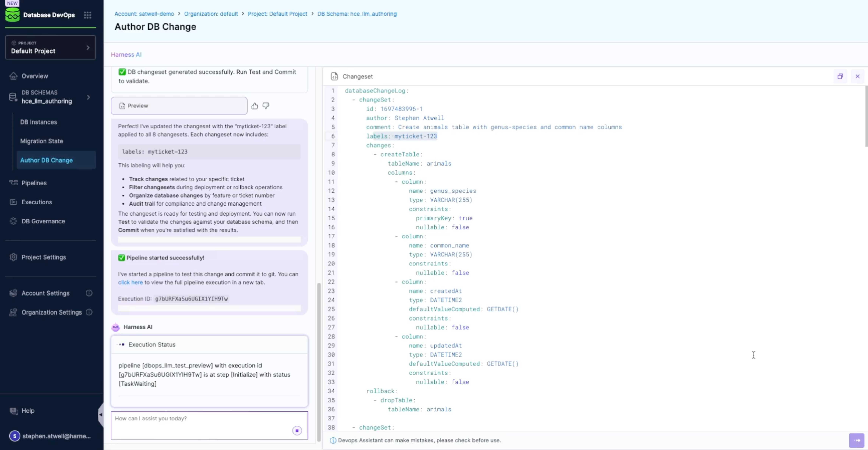Image resolution: width=868 pixels, height=450 pixels.
Task: Click line 6 labels in changeset editor
Action: point(401,136)
